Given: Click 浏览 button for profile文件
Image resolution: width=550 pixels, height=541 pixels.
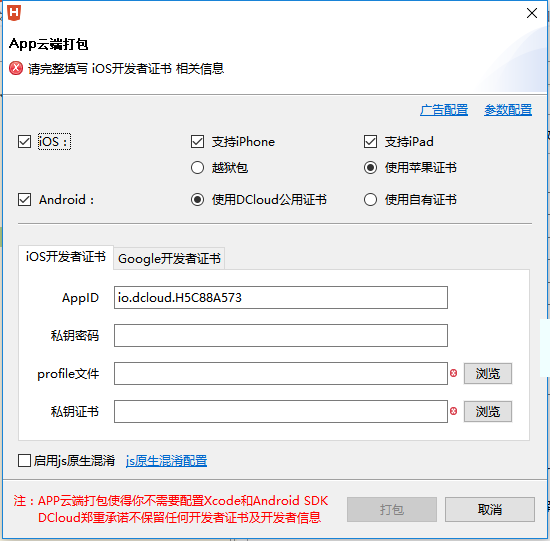Looking at the screenshot, I should pos(488,374).
